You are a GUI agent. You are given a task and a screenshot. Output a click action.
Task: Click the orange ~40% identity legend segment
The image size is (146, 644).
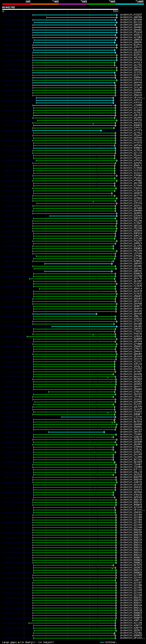45,4
